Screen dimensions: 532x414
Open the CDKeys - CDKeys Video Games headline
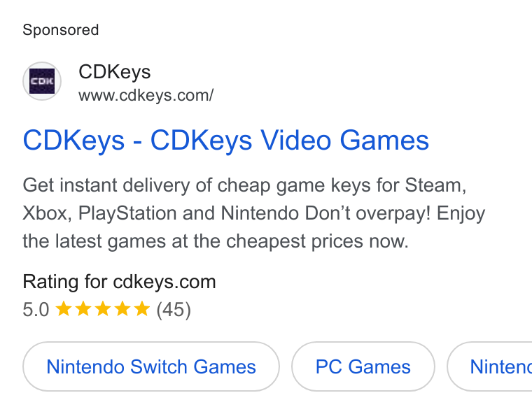(226, 141)
